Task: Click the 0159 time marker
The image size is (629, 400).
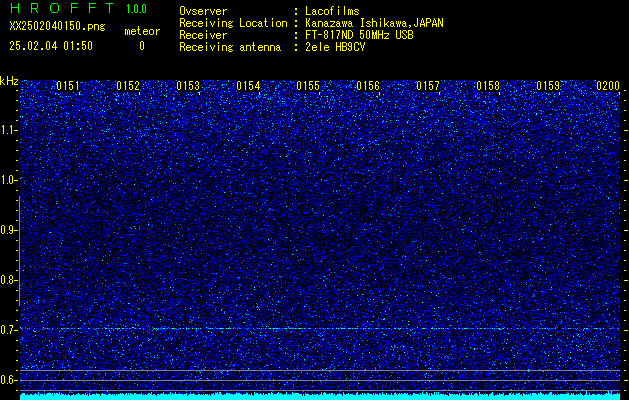Action: tap(548, 86)
